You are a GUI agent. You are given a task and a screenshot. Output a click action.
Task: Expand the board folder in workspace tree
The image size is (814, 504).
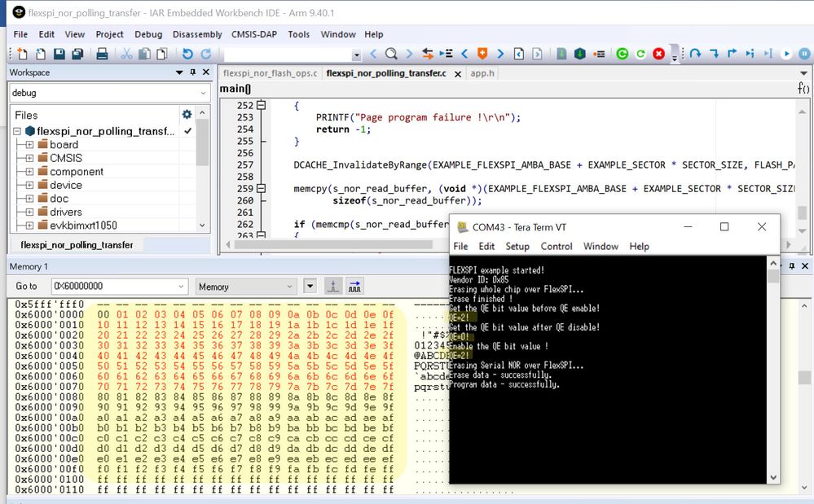29,145
